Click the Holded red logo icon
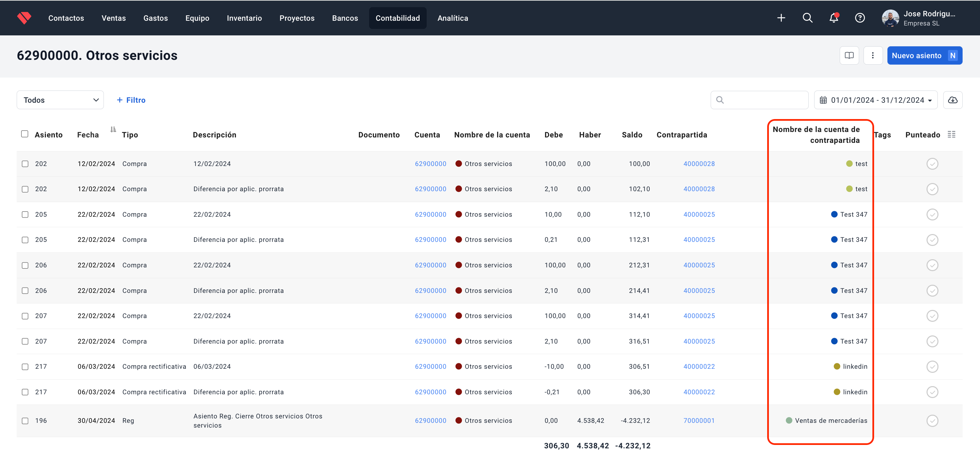This screenshot has width=980, height=464. (24, 18)
